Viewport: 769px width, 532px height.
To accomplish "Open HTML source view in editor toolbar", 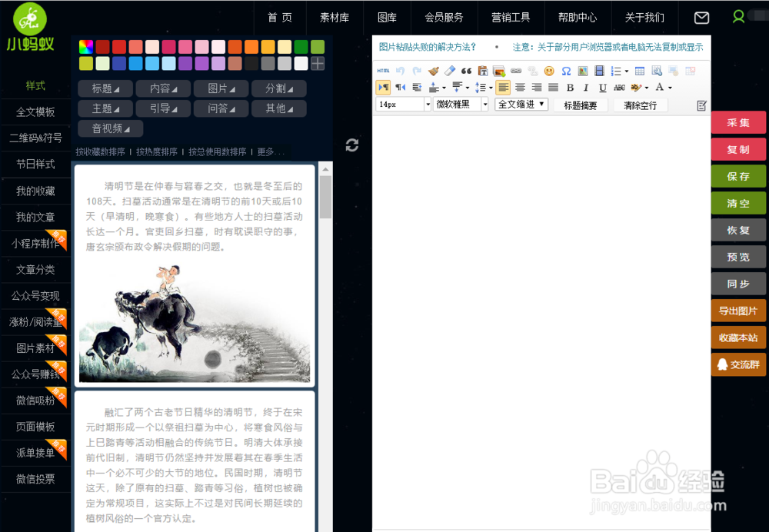I will point(383,71).
